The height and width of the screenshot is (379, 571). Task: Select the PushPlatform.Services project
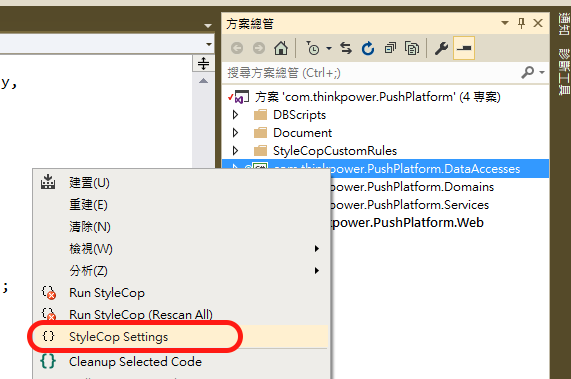click(409, 205)
